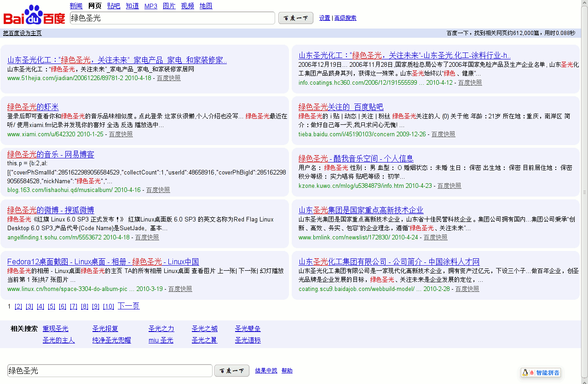Open the 绿色圣光的虾米 result
The image size is (588, 384).
[33, 107]
